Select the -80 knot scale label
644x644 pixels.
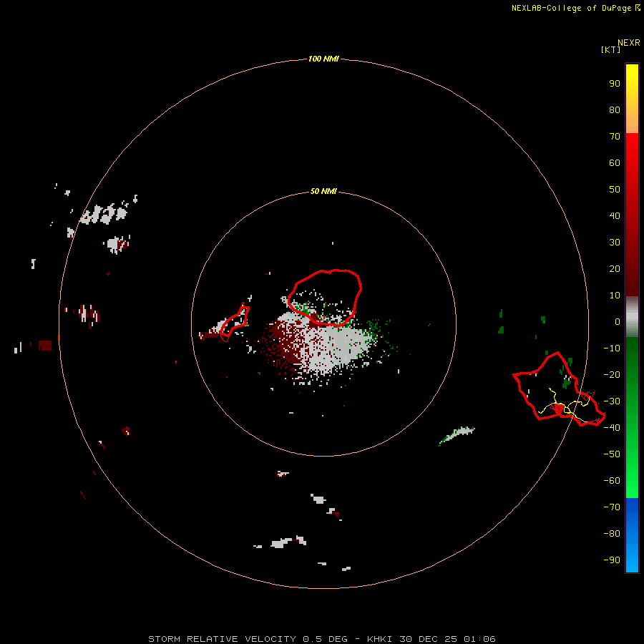(612, 534)
